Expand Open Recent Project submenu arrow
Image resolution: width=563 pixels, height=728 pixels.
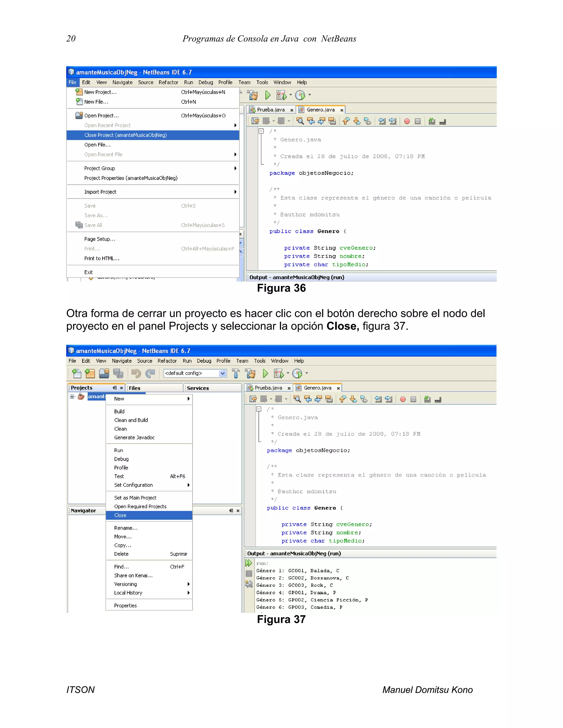pyautogui.click(x=236, y=125)
